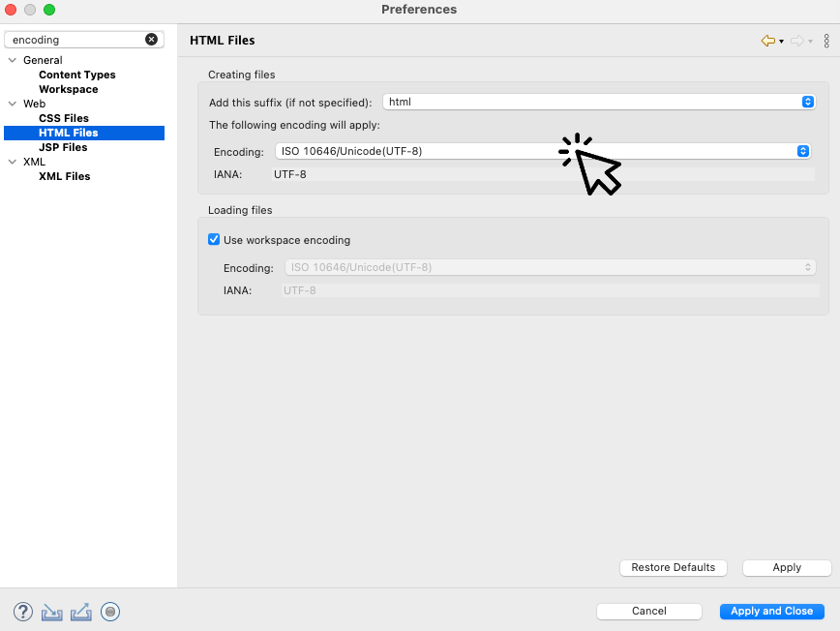Export preferences icon
The height and width of the screenshot is (631, 840).
point(81,612)
